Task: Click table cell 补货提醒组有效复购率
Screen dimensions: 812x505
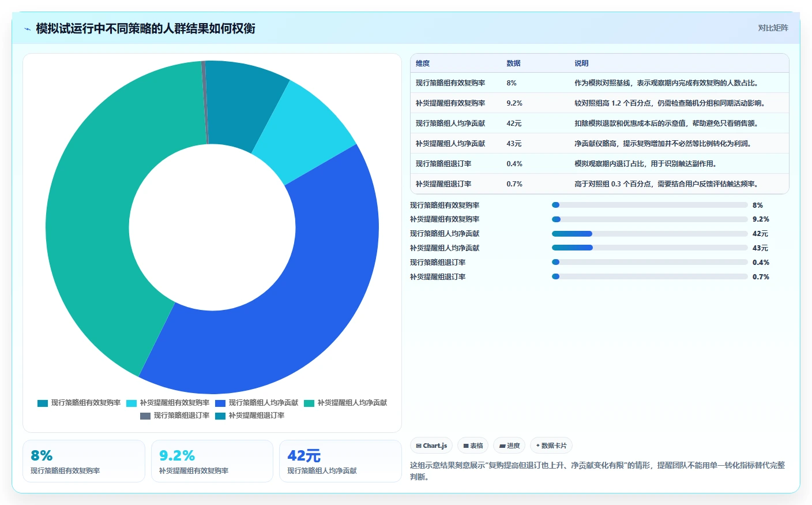Action: point(450,103)
